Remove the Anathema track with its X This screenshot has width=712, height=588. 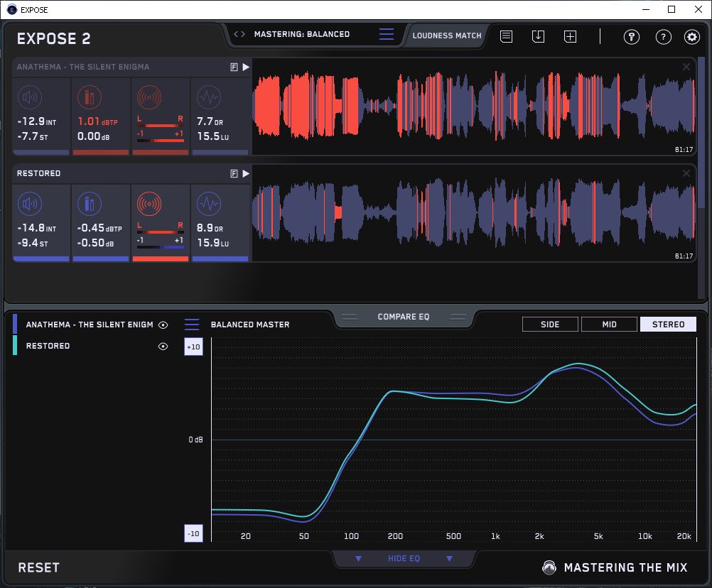pos(686,67)
